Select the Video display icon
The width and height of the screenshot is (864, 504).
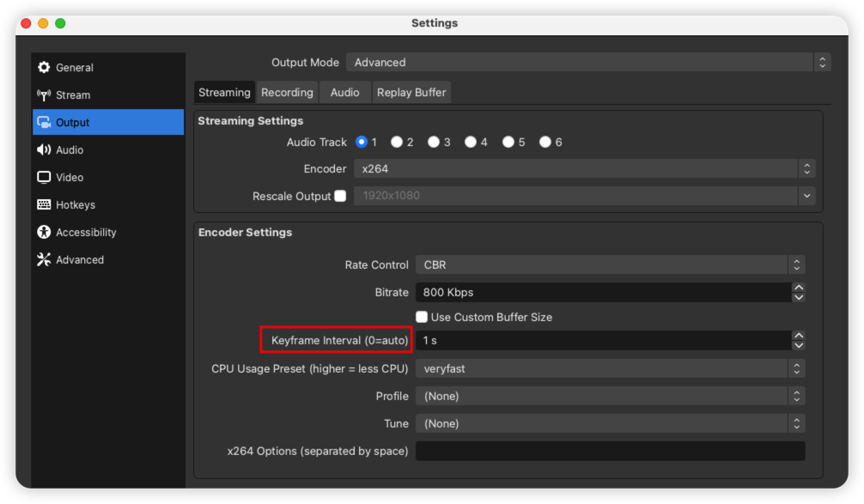(44, 178)
